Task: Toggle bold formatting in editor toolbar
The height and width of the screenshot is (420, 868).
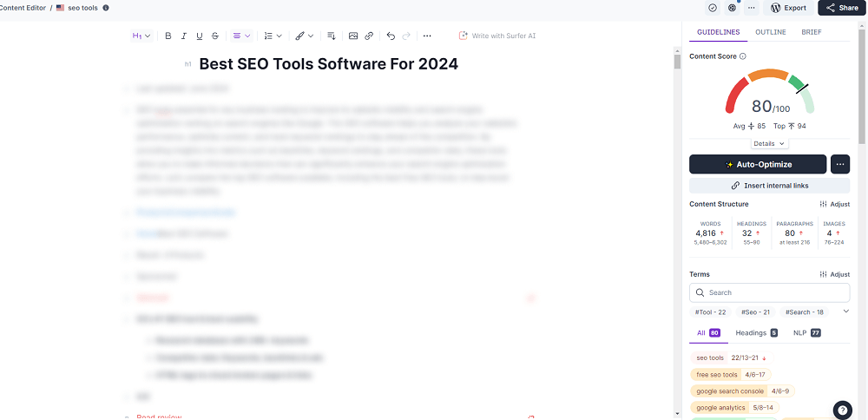Action: 168,36
